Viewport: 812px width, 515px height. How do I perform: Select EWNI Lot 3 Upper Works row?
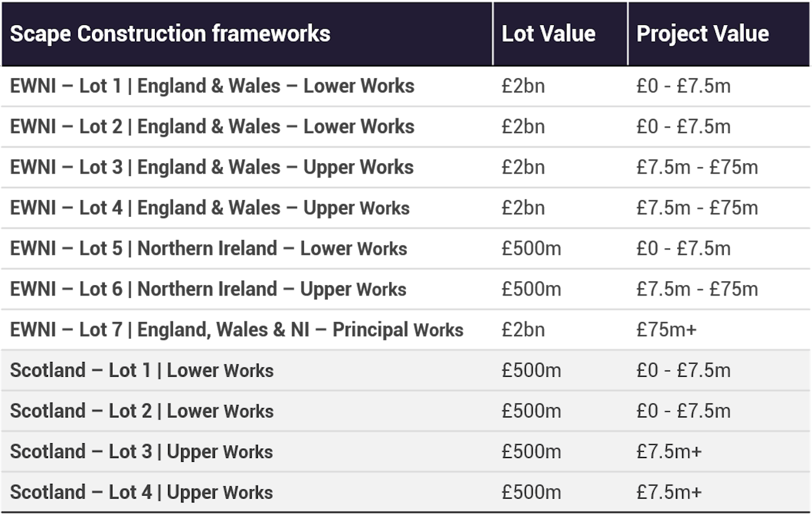point(406,167)
